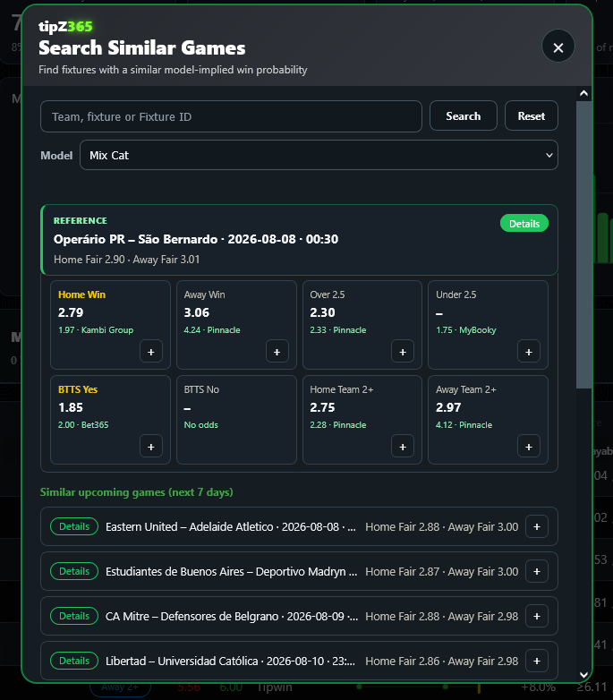Screen dimensions: 613x700
Task: Open Details for Libertad – Universidad Católica
Action: pos(74,661)
